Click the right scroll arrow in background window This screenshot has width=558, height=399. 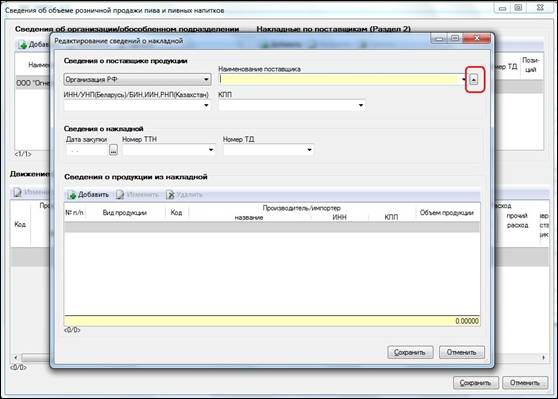pyautogui.click(x=543, y=357)
